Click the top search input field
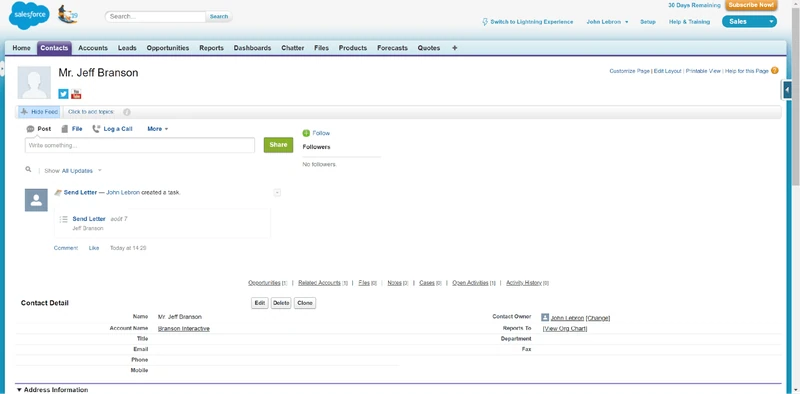800x394 pixels. click(x=155, y=16)
